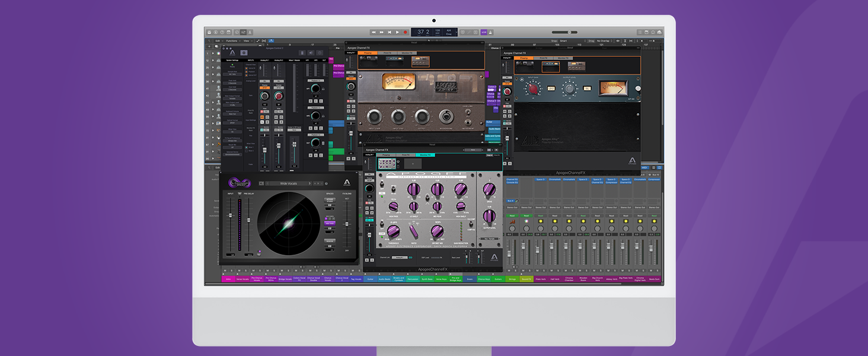The height and width of the screenshot is (356, 868).
Task: Select the Mixer 1 radio button
Action: pos(247,147)
